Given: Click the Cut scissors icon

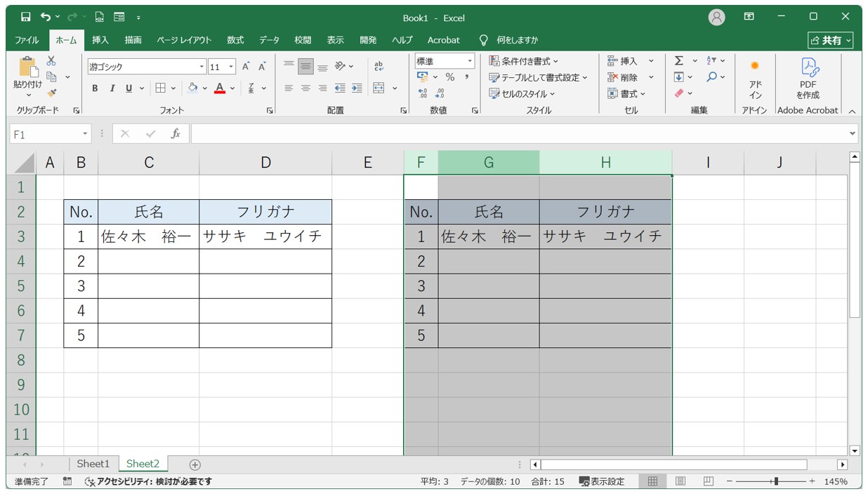Looking at the screenshot, I should [x=51, y=61].
